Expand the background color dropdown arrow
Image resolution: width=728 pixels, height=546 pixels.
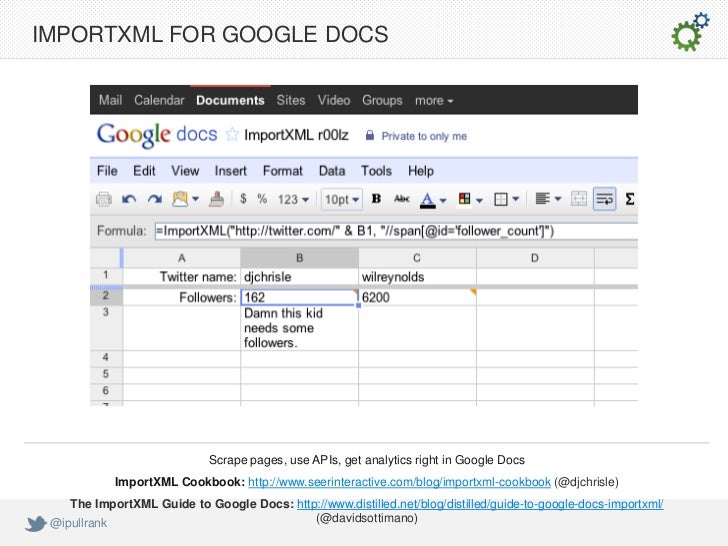click(479, 200)
